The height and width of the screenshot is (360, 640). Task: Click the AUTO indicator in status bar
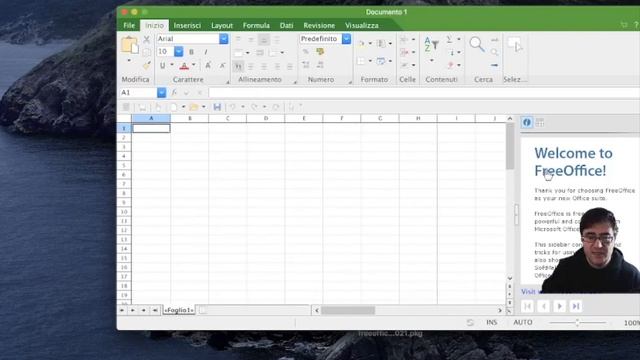[x=523, y=322]
